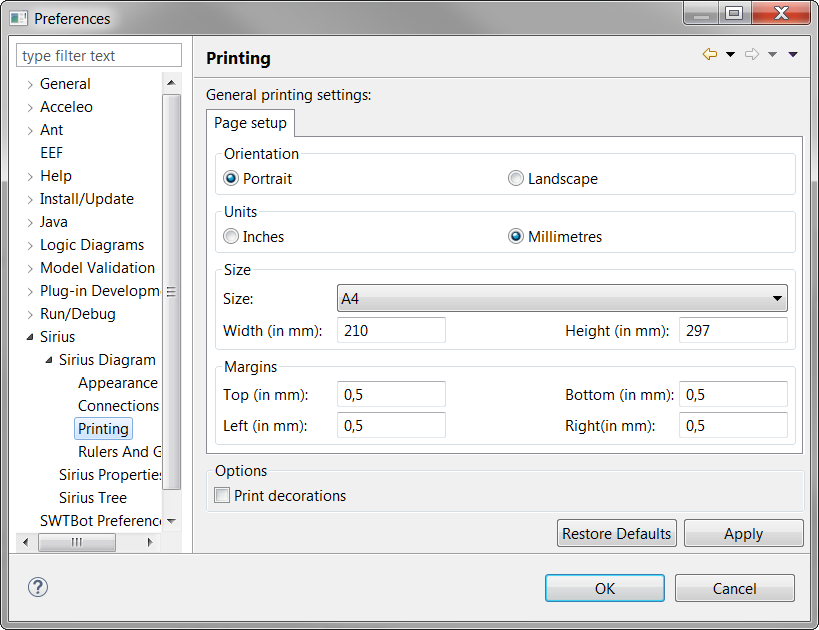Click the forward navigation arrow icon
Image resolution: width=819 pixels, height=630 pixels.
coord(752,55)
